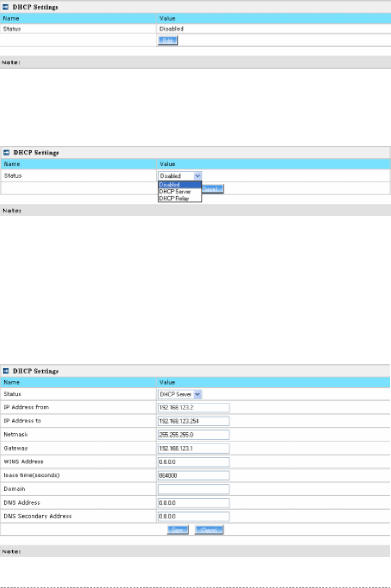The image size is (391, 588).
Task: Open the Status dropdown showing Disabled
Action: point(180,176)
